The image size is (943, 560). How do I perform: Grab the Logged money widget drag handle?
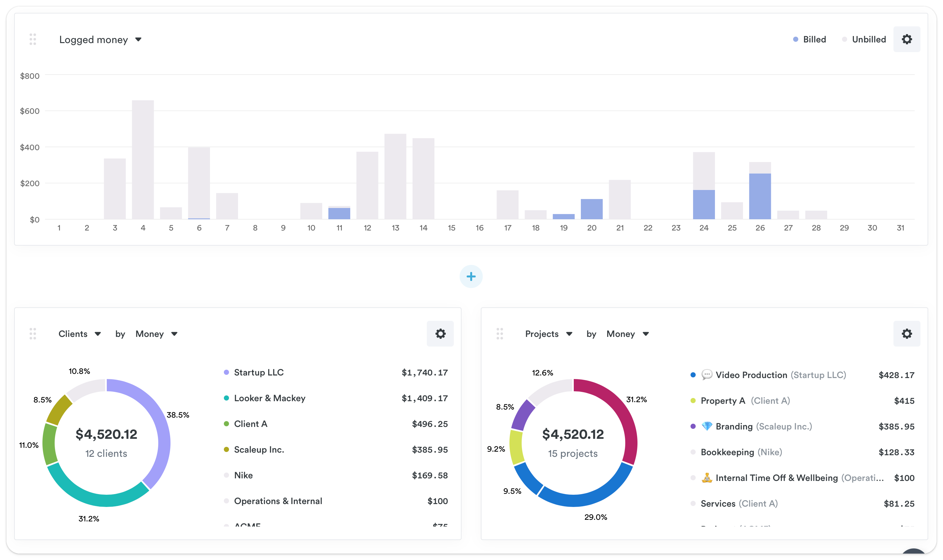(x=33, y=39)
